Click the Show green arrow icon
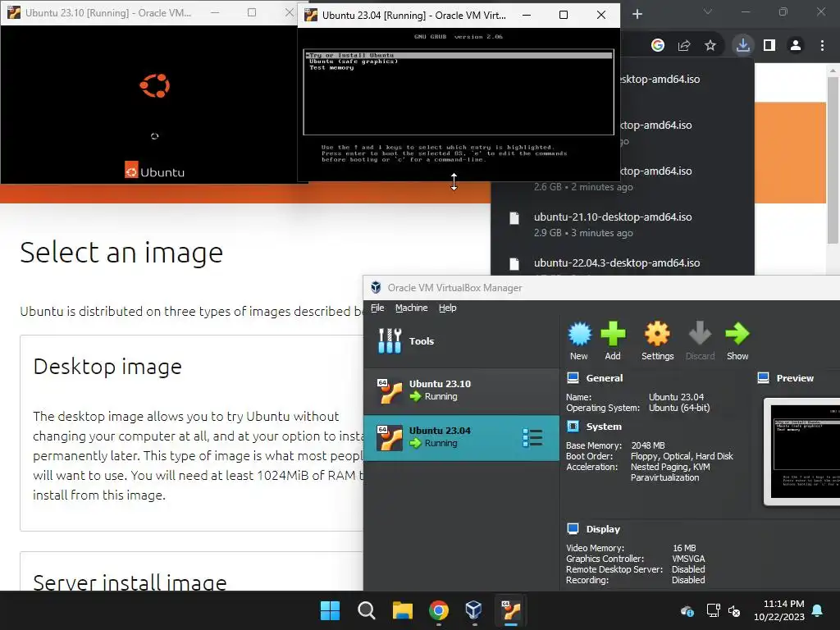The image size is (840, 630). click(x=737, y=340)
